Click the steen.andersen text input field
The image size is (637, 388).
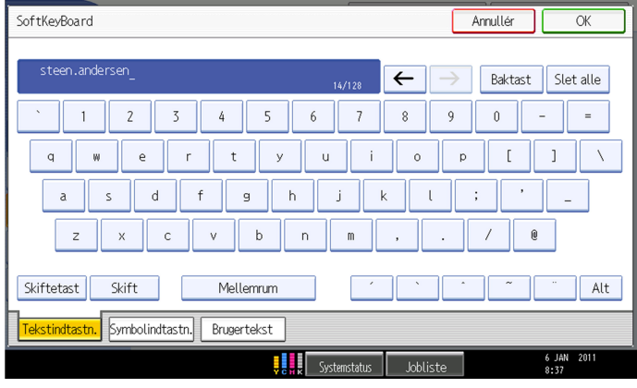pyautogui.click(x=199, y=76)
